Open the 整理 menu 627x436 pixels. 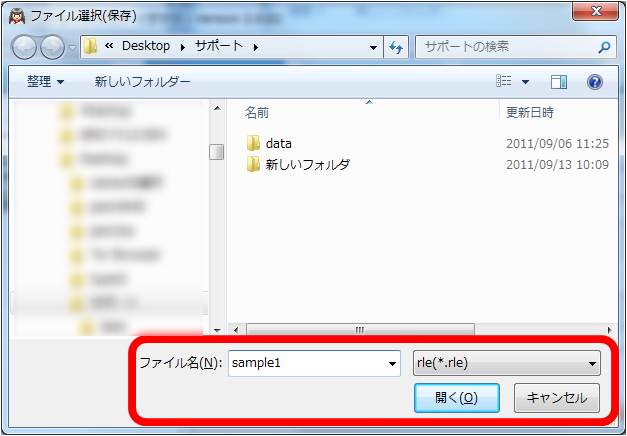(x=45, y=82)
